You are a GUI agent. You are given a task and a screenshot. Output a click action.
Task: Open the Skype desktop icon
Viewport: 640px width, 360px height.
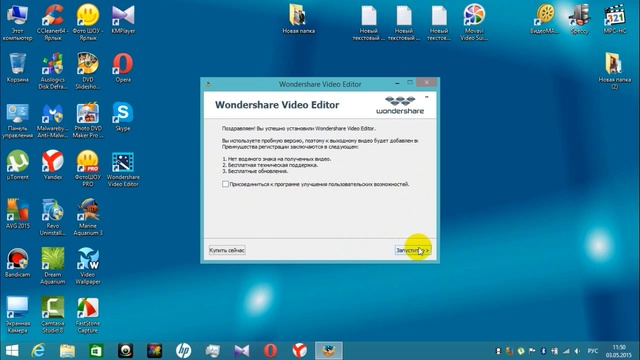pyautogui.click(x=123, y=117)
